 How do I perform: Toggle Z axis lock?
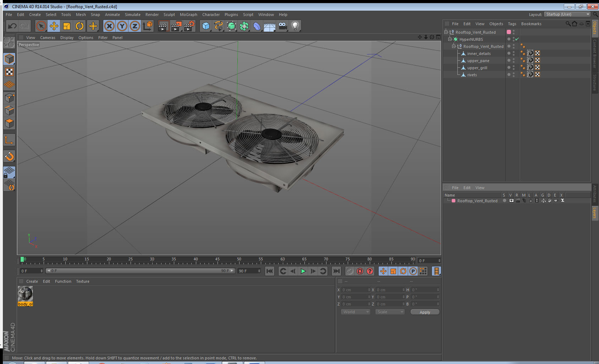[x=135, y=26]
